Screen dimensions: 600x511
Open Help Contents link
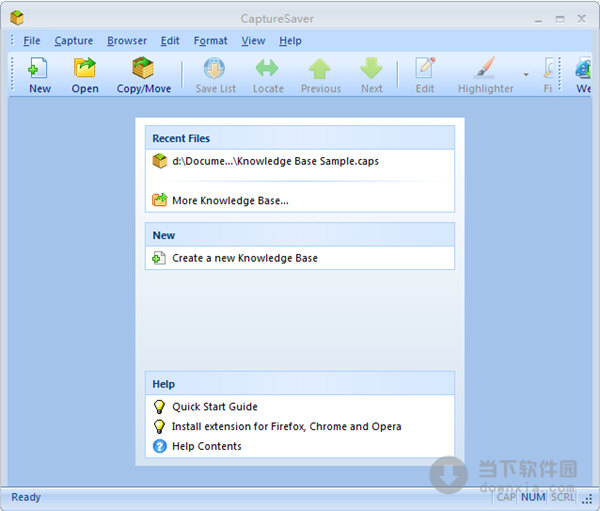(207, 446)
